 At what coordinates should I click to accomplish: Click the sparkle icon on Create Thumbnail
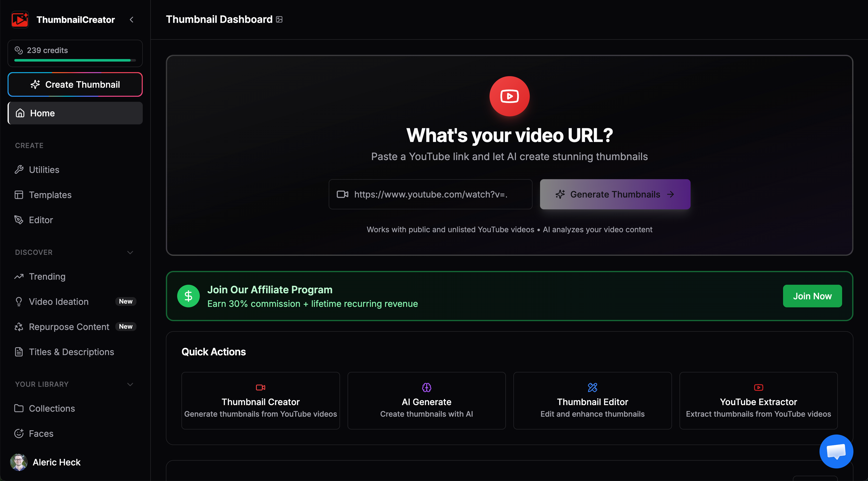point(35,85)
